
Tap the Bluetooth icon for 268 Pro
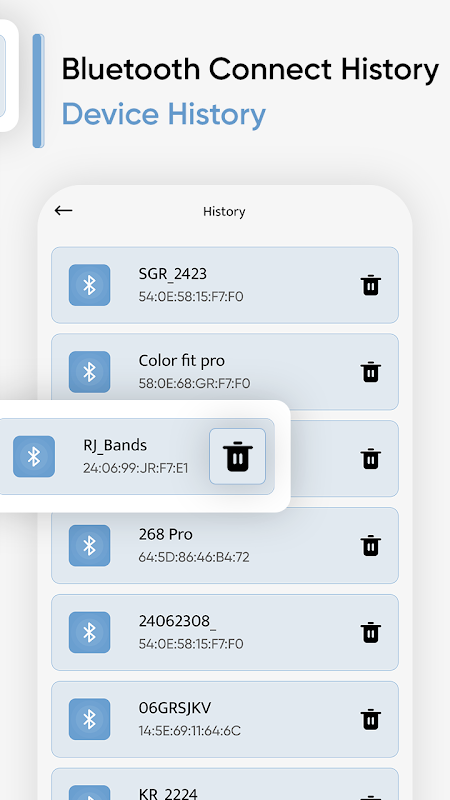[x=89, y=545]
